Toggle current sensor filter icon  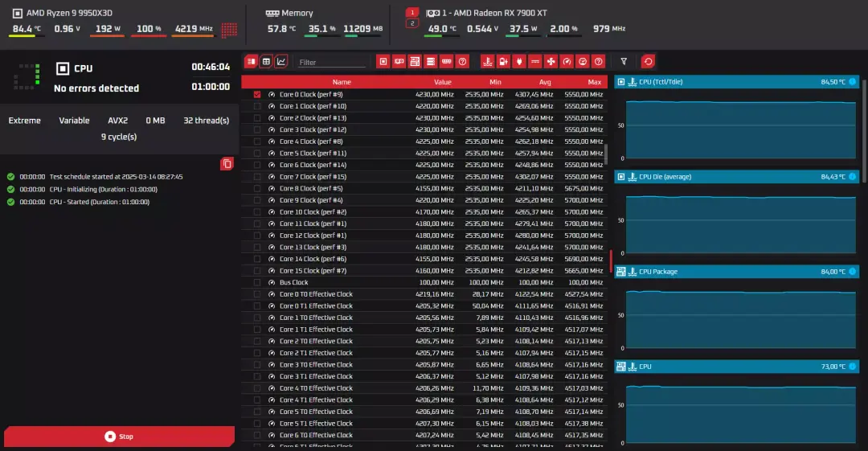pyautogui.click(x=535, y=61)
